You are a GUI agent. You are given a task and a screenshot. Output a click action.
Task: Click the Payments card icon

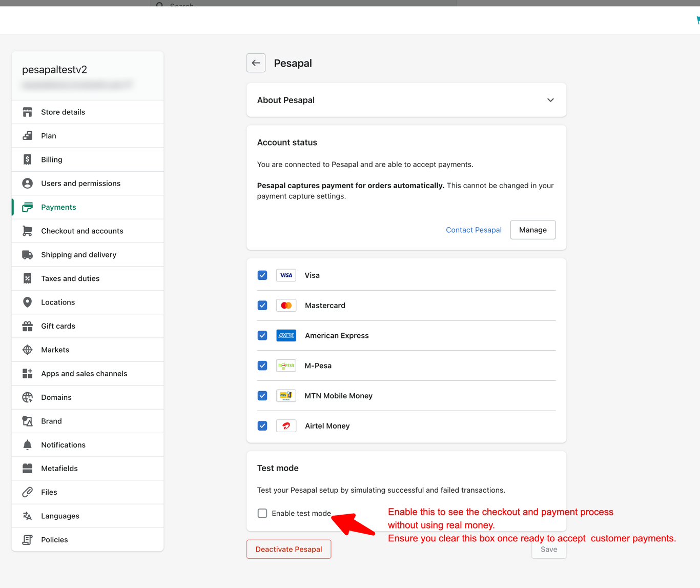coord(28,207)
